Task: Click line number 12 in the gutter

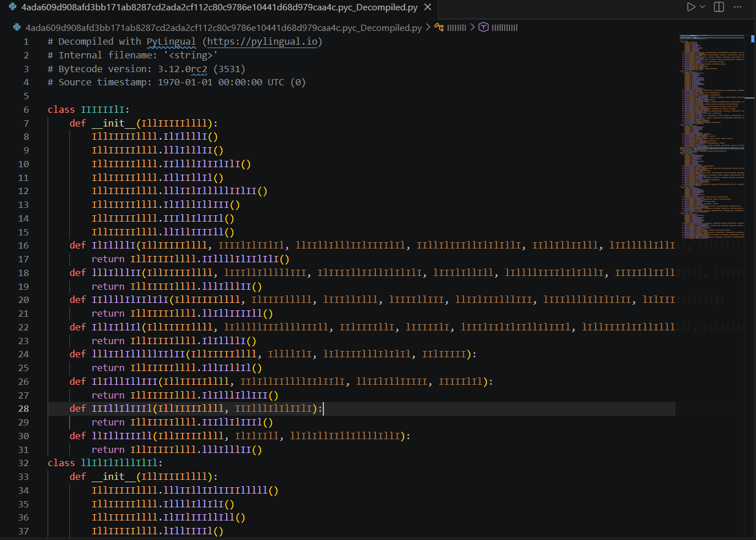Action: [23, 191]
